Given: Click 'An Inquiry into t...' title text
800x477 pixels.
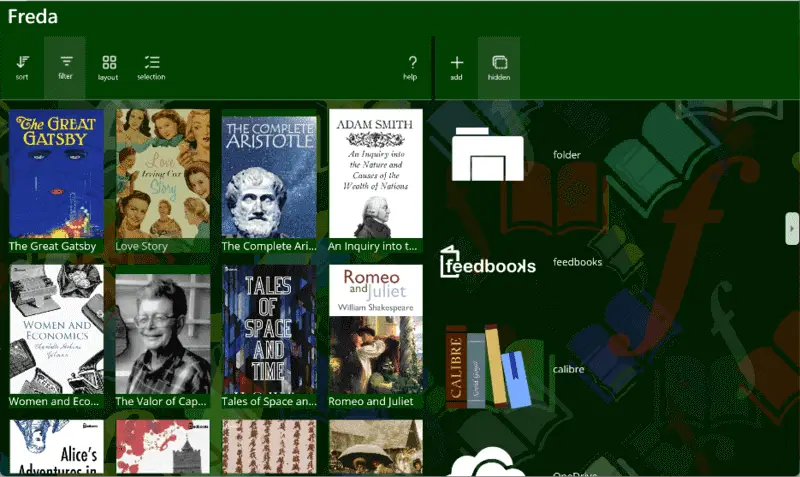Looking at the screenshot, I should point(372,246).
